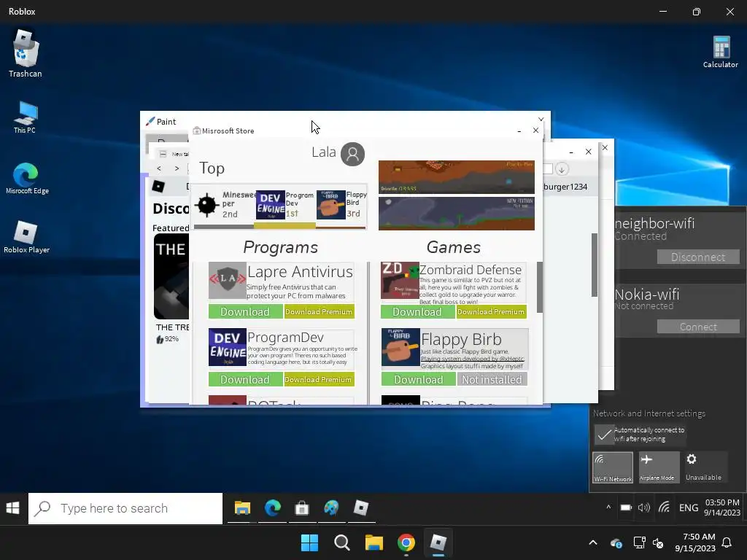Open This PC desktop icon
Screen dimensions: 747x560
click(25, 117)
